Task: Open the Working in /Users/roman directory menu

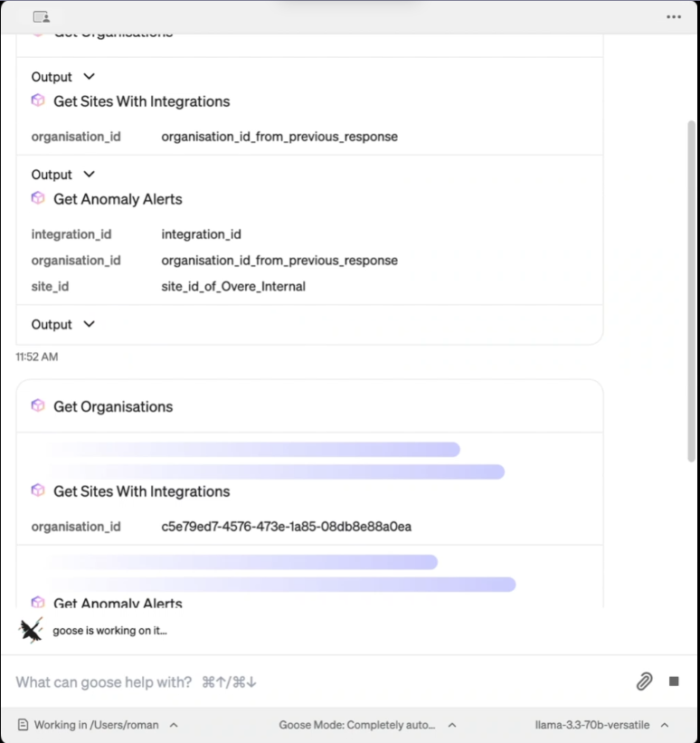Action: pyautogui.click(x=98, y=725)
